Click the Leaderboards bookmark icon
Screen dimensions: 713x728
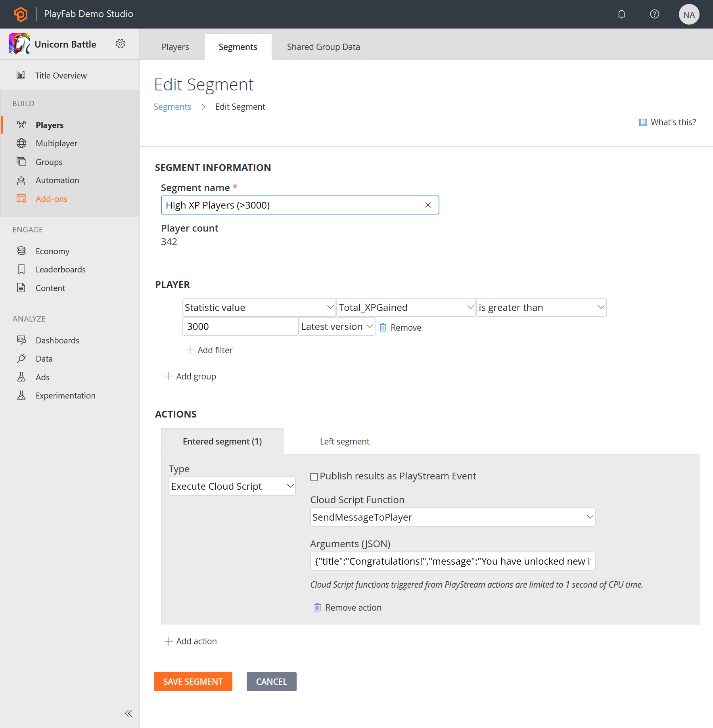click(21, 269)
